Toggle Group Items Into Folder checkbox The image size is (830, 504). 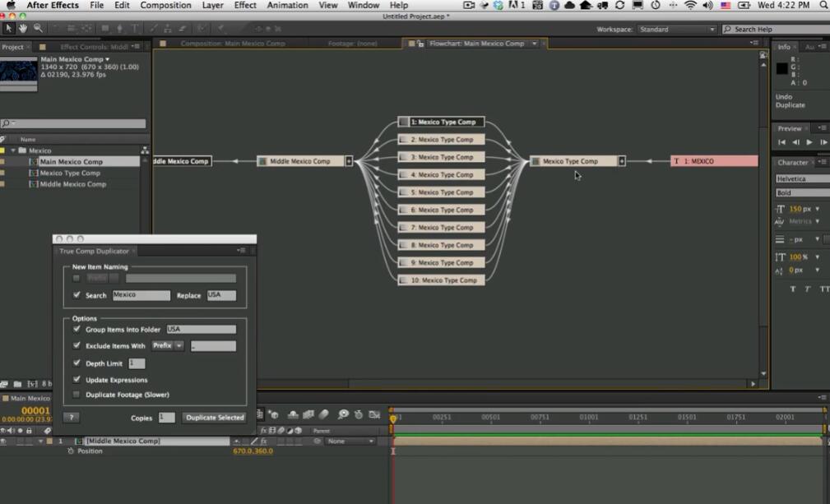point(77,329)
